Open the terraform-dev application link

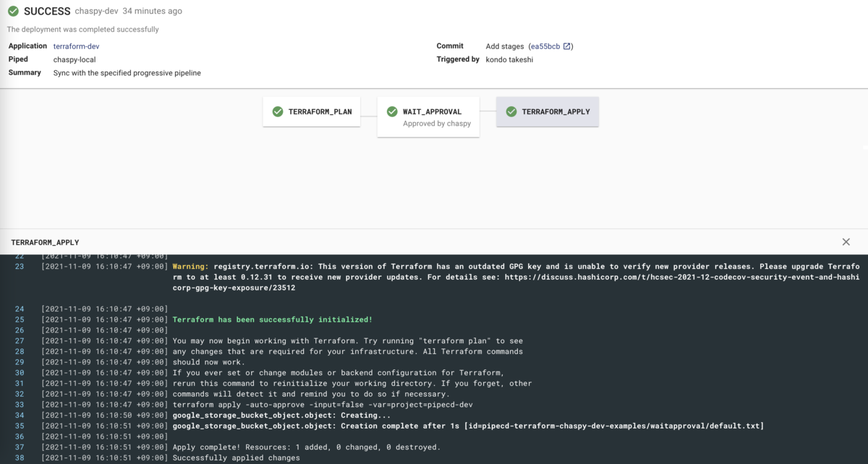(75, 46)
